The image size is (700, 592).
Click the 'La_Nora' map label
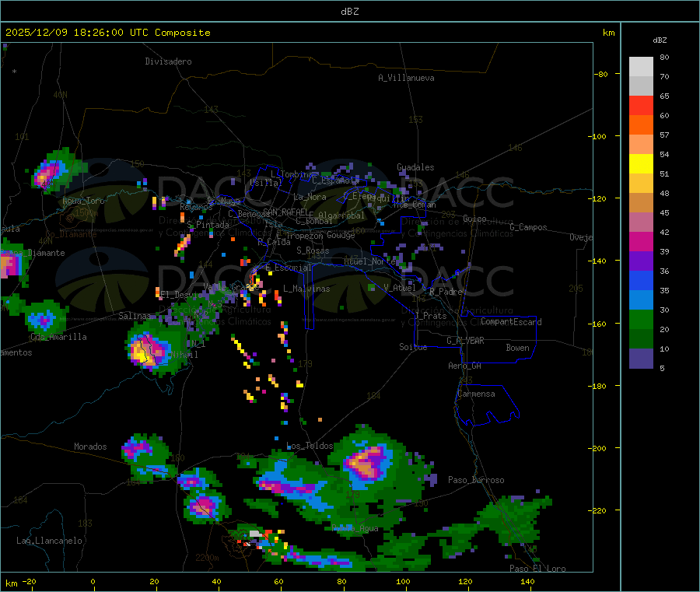[x=310, y=197]
